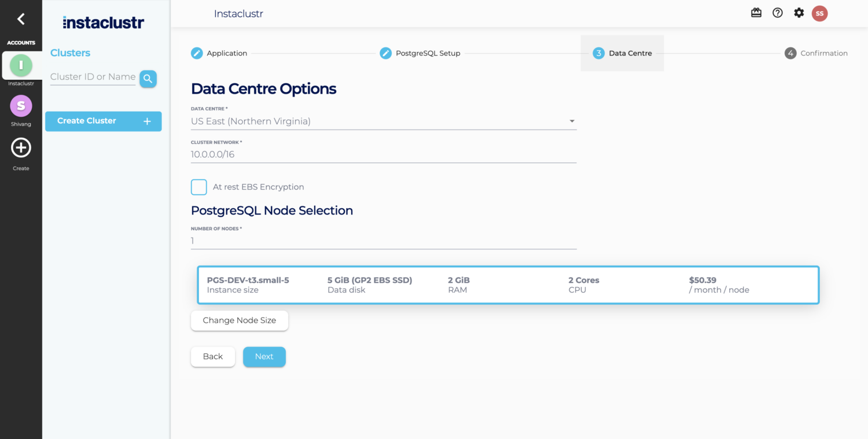Viewport: 868px width, 439px height.
Task: Click the Create plus icon in sidebar
Action: pos(21,148)
